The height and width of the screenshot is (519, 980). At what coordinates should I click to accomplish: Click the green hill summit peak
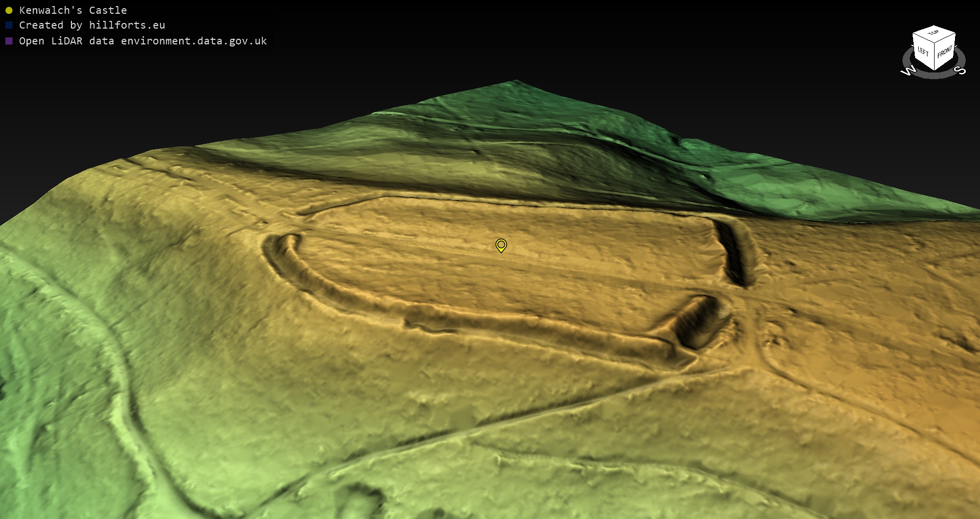[516, 83]
